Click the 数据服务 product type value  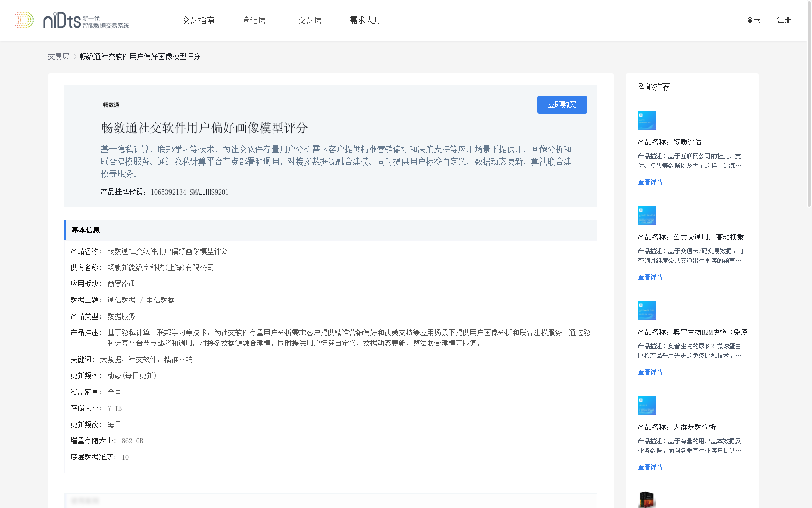pyautogui.click(x=121, y=316)
